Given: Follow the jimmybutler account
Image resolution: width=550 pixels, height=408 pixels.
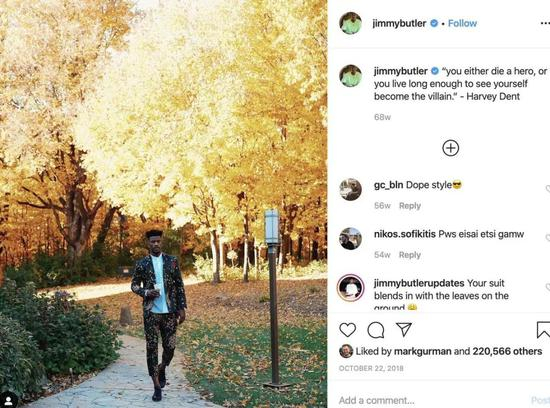Looking at the screenshot, I should [x=462, y=23].
